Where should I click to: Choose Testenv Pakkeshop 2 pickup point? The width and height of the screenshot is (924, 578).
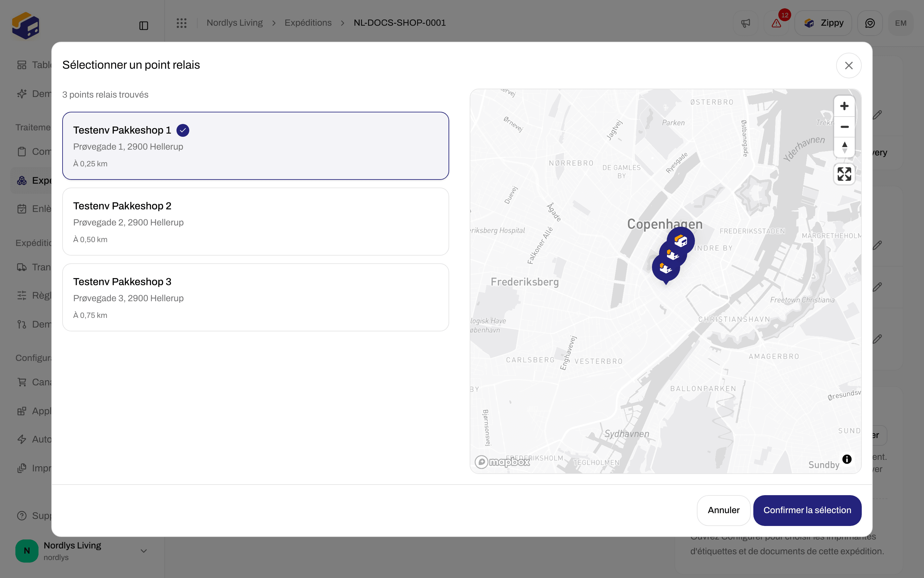tap(255, 221)
